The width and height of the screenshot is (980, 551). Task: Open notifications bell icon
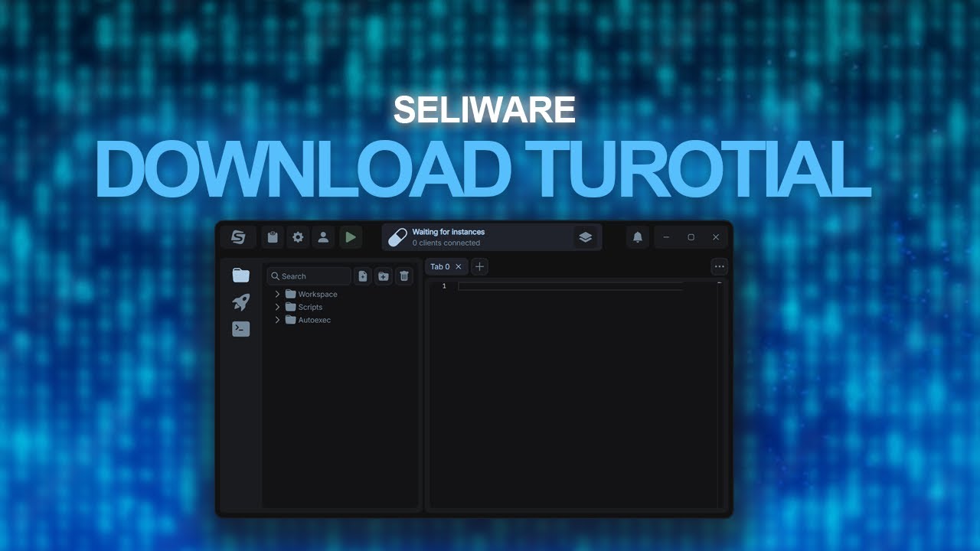click(x=637, y=237)
